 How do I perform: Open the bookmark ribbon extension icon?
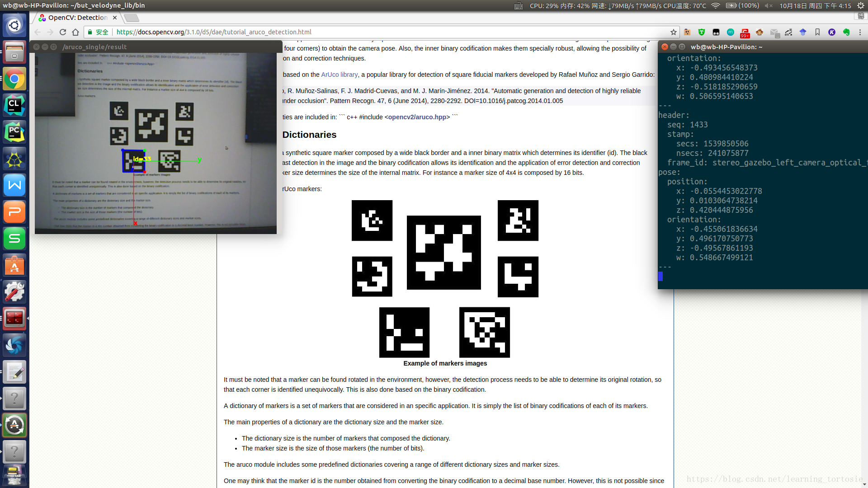point(817,32)
